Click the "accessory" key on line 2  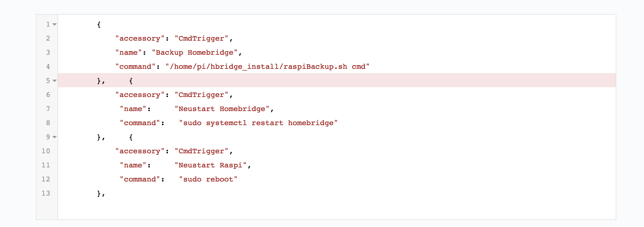point(140,38)
